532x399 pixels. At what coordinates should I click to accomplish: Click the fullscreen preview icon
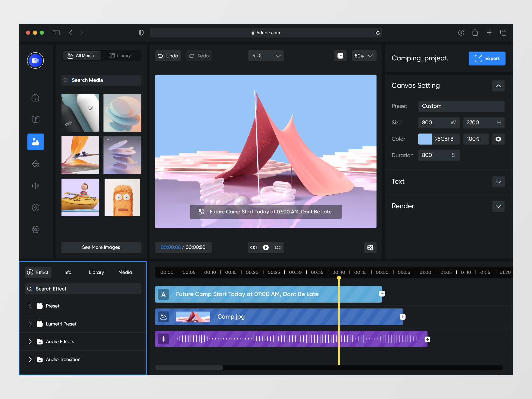(x=370, y=247)
